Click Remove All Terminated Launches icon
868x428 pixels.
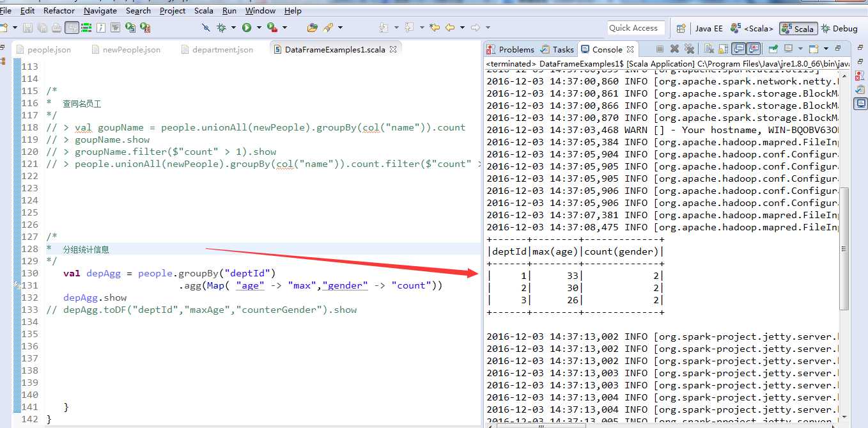(x=689, y=49)
